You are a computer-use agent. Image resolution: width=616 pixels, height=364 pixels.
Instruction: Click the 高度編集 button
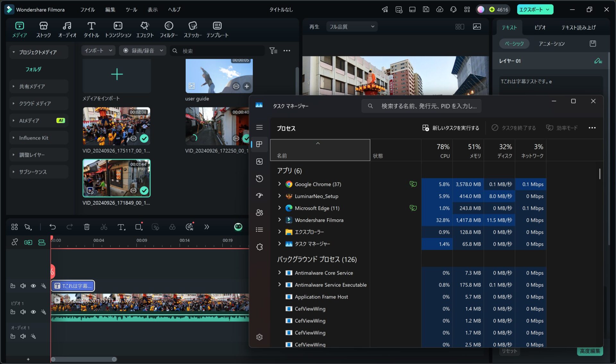click(590, 351)
